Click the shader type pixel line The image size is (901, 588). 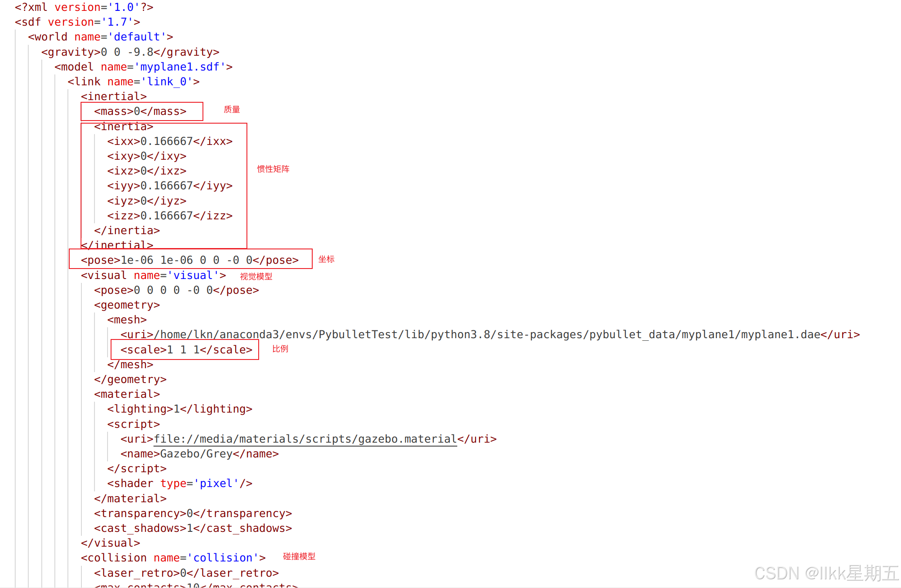click(x=179, y=483)
